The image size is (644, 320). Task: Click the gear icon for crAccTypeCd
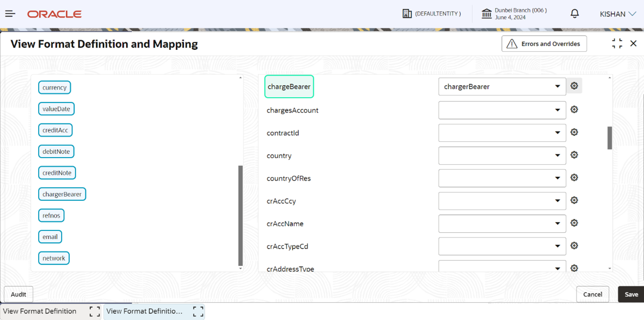coord(574,246)
